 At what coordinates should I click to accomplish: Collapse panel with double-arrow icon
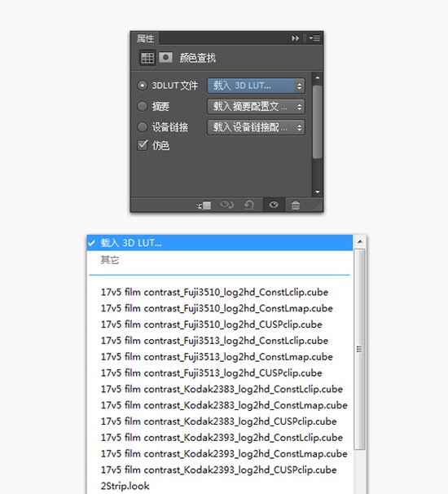(295, 38)
